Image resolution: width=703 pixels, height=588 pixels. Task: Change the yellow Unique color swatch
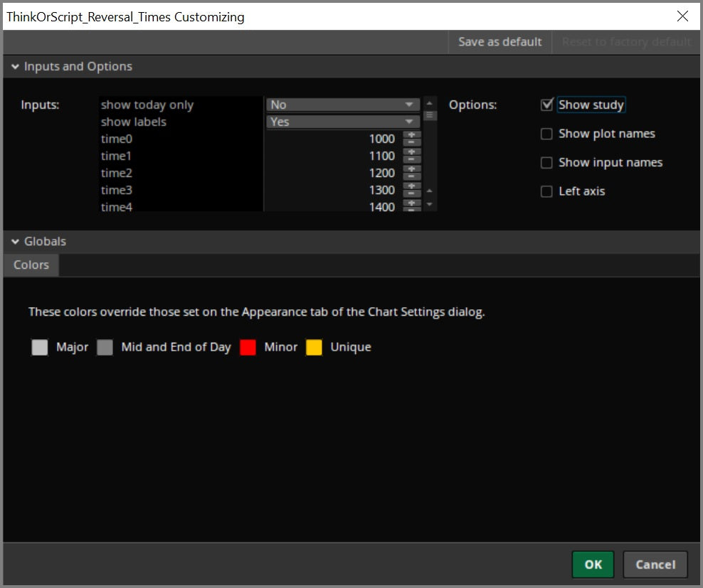(314, 348)
